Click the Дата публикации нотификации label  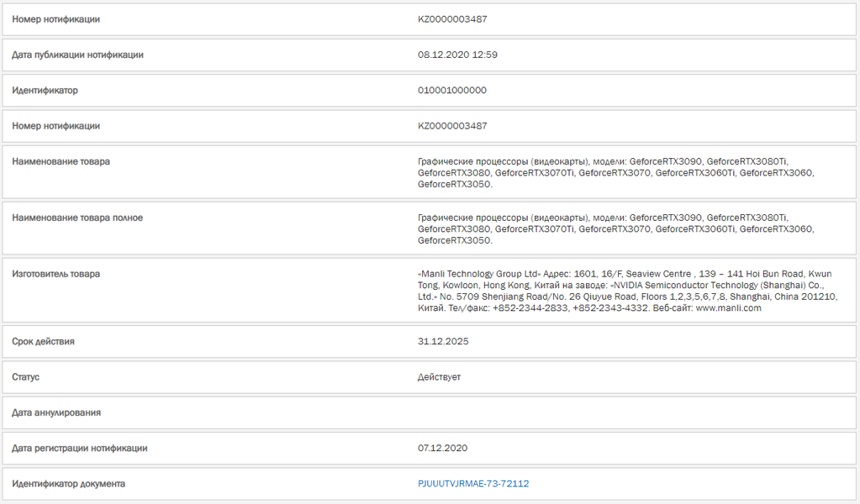click(x=78, y=55)
